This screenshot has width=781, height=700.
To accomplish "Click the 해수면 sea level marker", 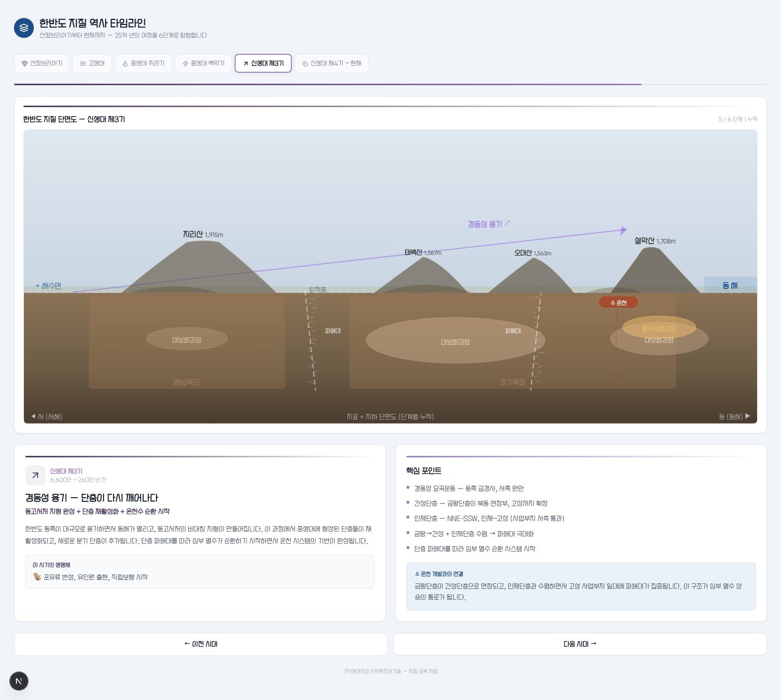I will pos(48,286).
